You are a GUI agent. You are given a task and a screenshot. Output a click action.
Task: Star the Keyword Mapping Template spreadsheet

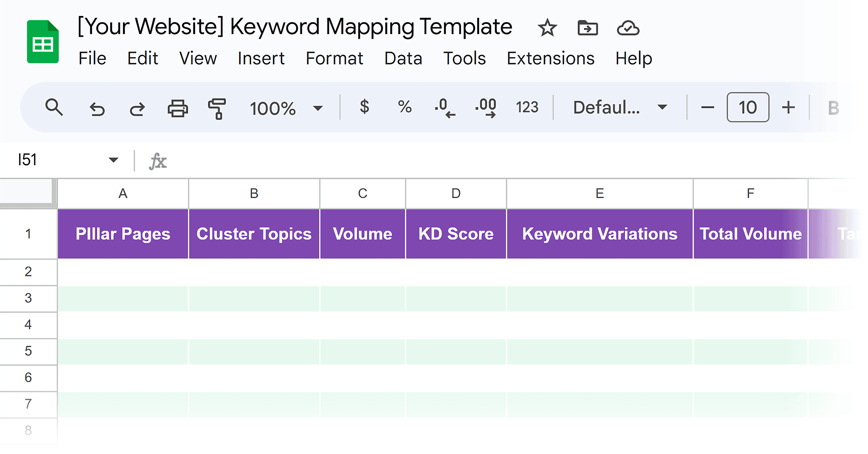(547, 28)
